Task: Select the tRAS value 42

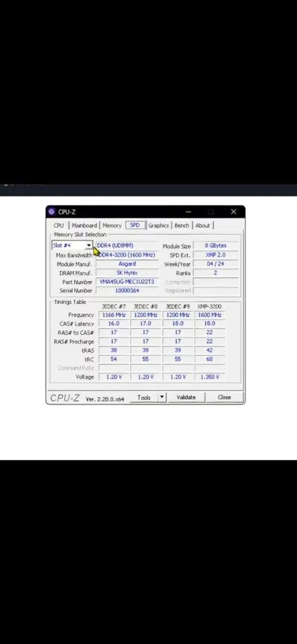Action: [x=209, y=350]
